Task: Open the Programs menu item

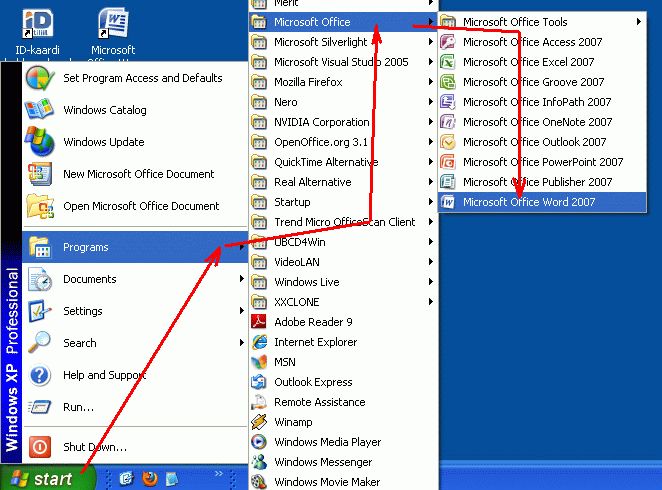Action: [135, 247]
